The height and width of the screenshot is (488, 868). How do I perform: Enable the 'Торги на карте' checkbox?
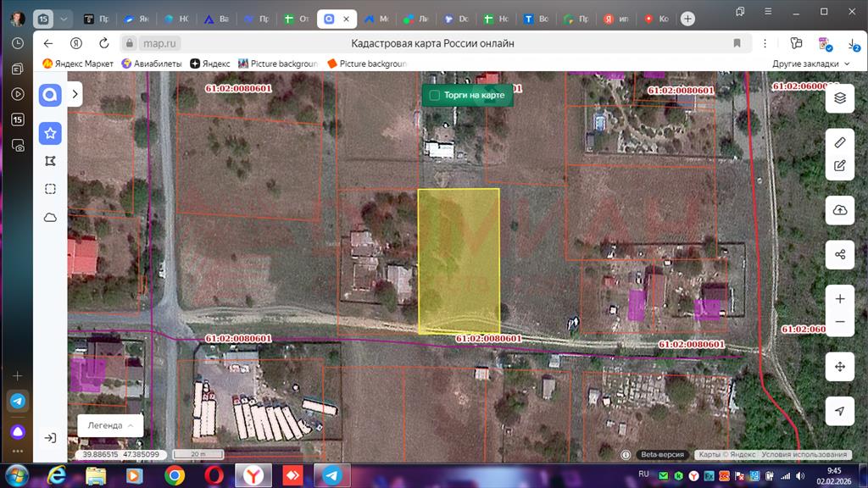pos(435,95)
